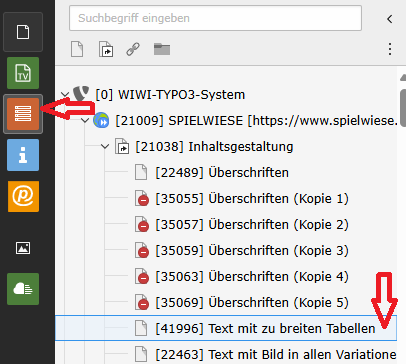Viewport: 406px width, 364px height.
Task: Pick the new standard page toolbar icon
Action: click(x=77, y=49)
